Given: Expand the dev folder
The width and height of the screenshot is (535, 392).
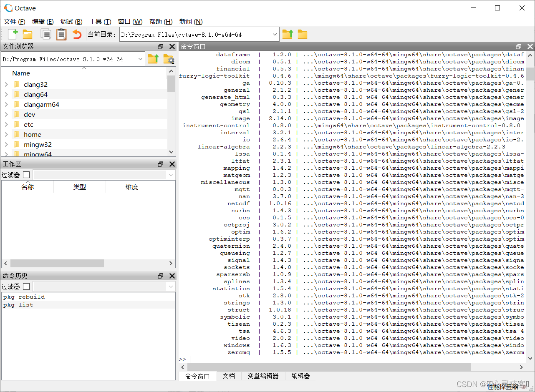Looking at the screenshot, I should pos(6,114).
